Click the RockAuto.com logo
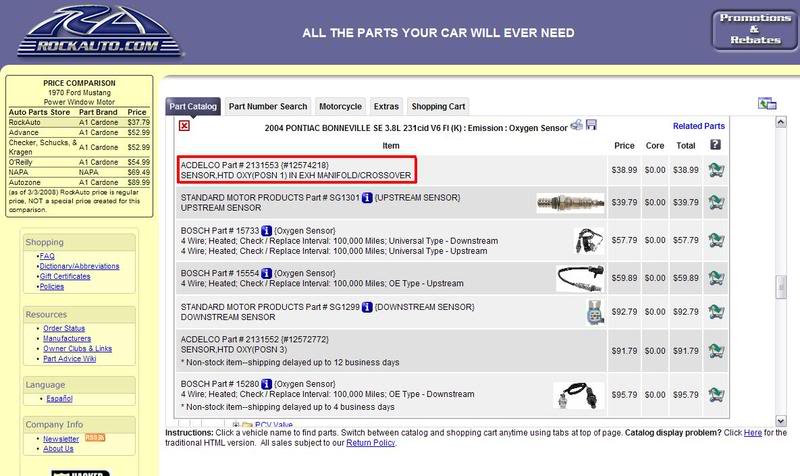 (100, 31)
